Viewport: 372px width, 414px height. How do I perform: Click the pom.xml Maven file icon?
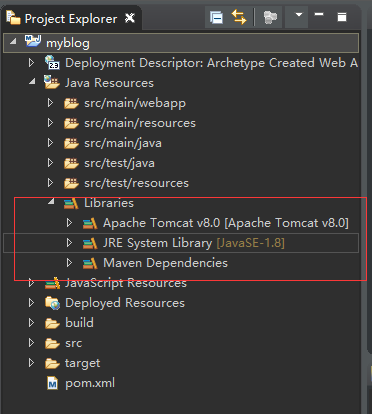(52, 383)
